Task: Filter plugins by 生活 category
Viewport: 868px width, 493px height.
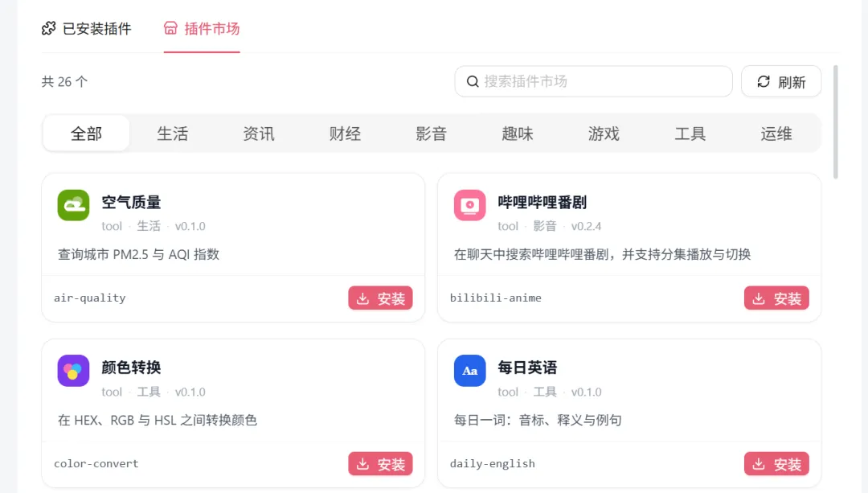Action: tap(172, 134)
